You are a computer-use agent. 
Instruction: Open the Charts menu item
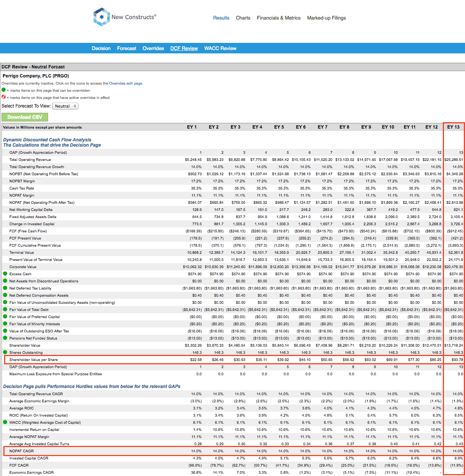(243, 18)
